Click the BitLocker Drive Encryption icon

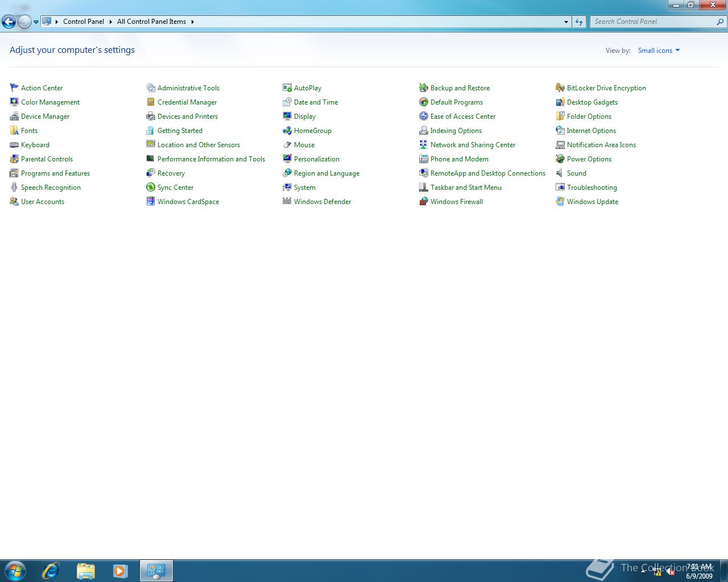[x=560, y=88]
